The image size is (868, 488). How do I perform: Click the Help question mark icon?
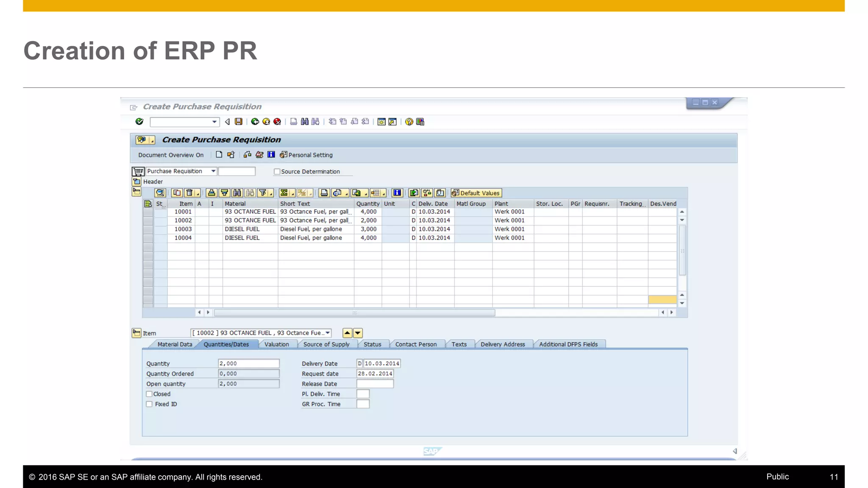coord(409,122)
